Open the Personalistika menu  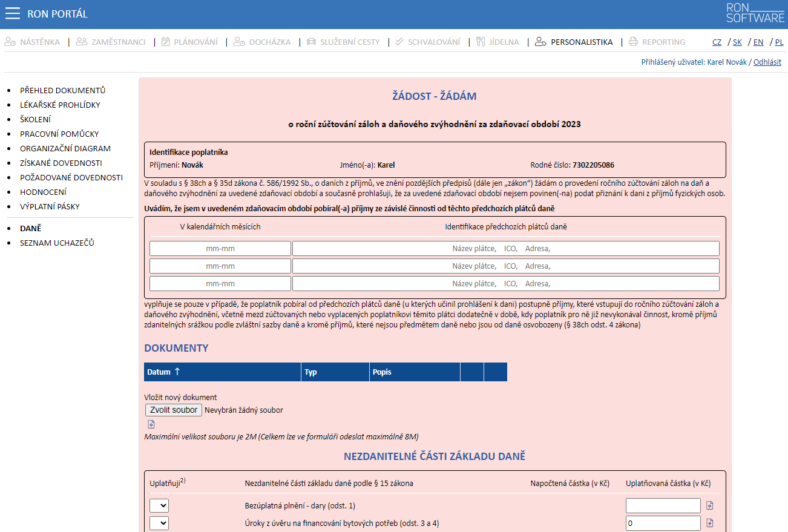tap(582, 42)
